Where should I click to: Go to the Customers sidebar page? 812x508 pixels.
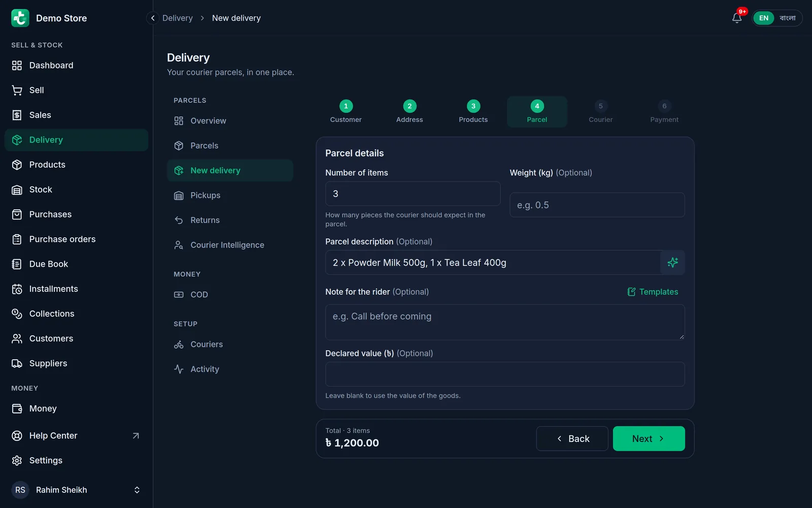76,339
